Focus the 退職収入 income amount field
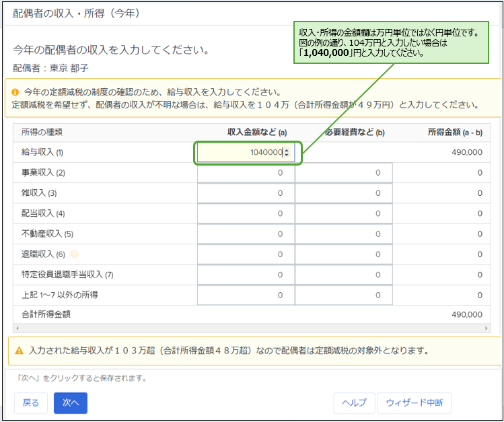Screen dimensions: 504x422 point(246,254)
